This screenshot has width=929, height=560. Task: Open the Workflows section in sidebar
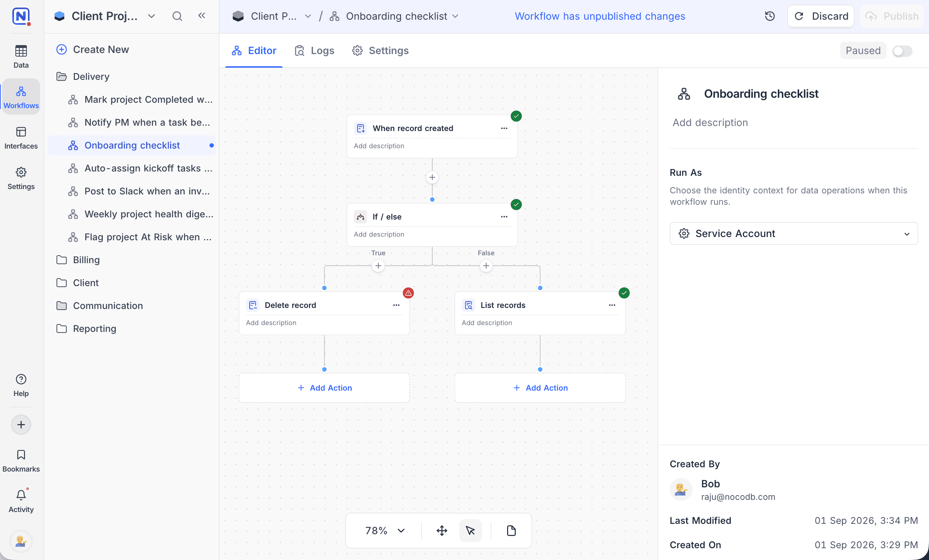21,97
